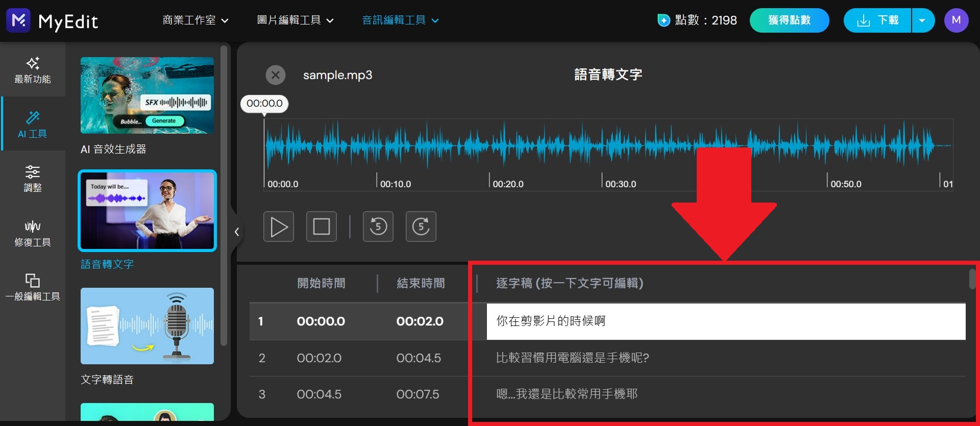Click 逐字稿 column header
The image size is (980, 426).
pos(570,283)
